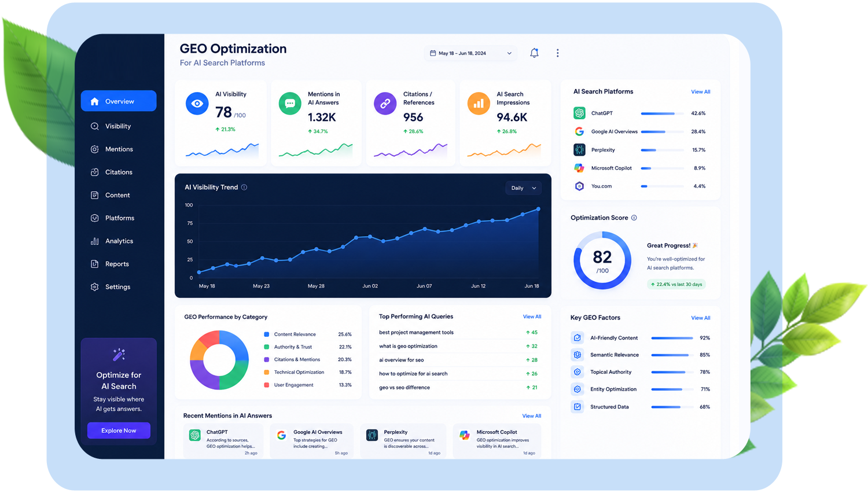Click the AI-Friendly Content 92% bar
Viewport: 868px width, 493px height.
pos(672,338)
